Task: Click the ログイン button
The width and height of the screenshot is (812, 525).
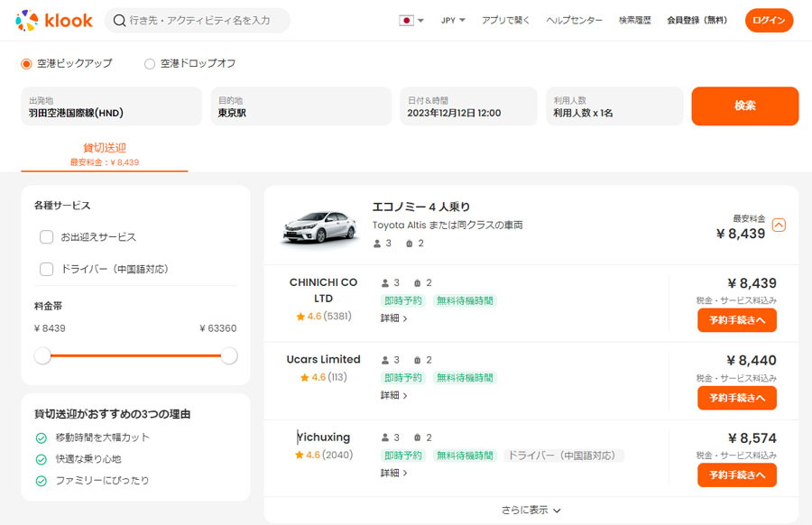Action: (769, 20)
